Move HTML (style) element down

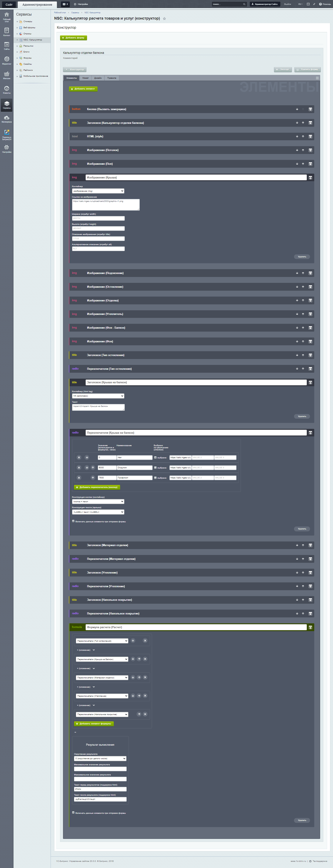click(297, 136)
